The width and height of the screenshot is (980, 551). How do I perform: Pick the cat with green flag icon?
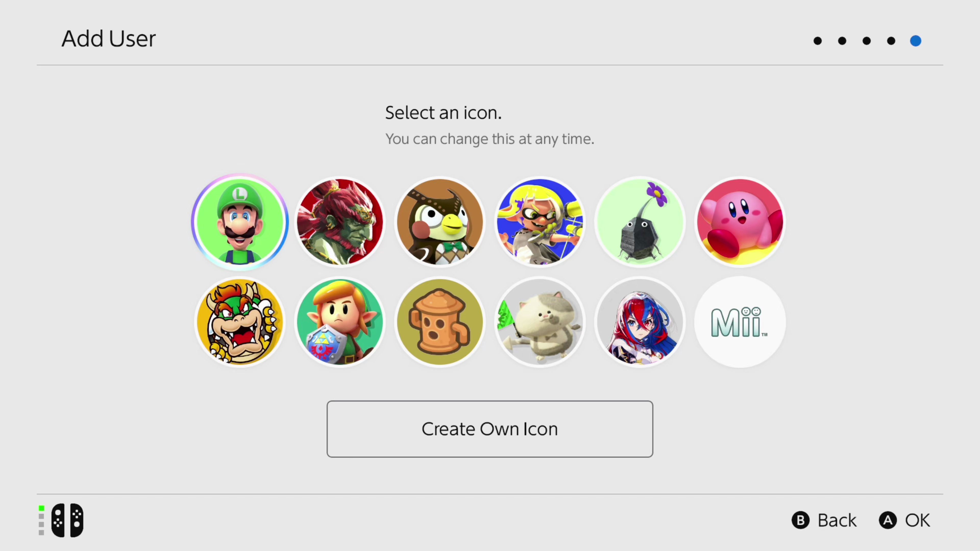pyautogui.click(x=540, y=322)
